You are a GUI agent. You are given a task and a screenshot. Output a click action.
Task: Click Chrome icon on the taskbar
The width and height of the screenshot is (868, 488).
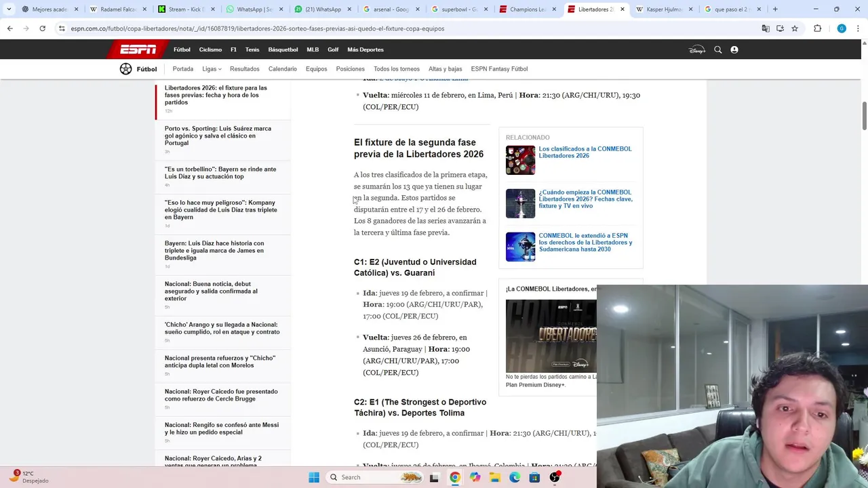pyautogui.click(x=455, y=477)
